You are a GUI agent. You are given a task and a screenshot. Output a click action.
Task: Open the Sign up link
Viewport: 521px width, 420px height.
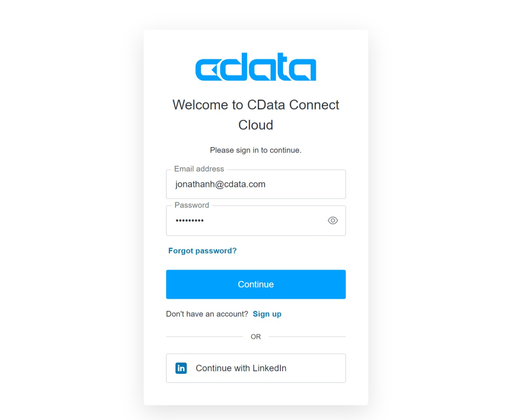click(267, 314)
